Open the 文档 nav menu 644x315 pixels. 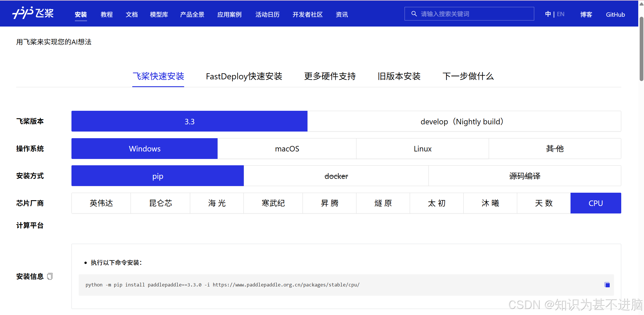click(x=132, y=14)
